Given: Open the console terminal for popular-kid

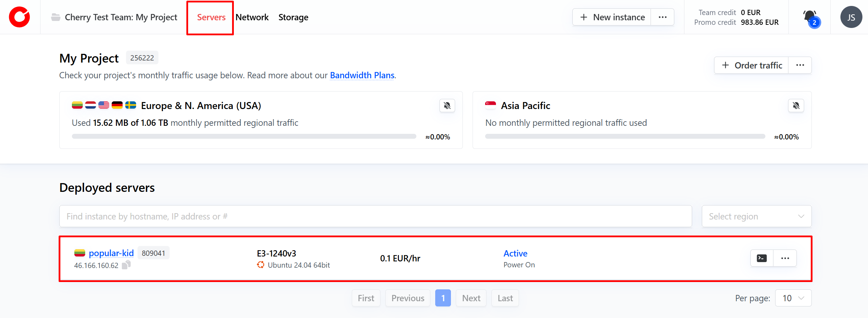Looking at the screenshot, I should click(x=762, y=258).
